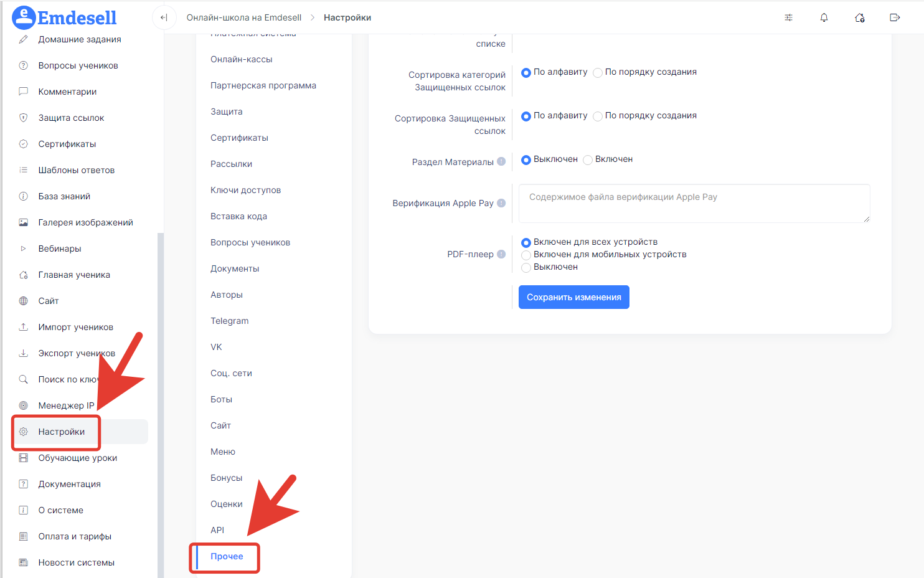
Task: Click the Онлайн-школа на Emdesell breadcrumb link
Action: pos(244,17)
